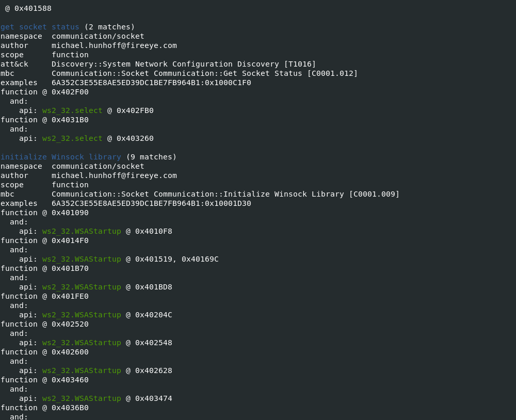516x420 pixels.
Task: Click the line 'function @ 0x4014F0'
Action: (44, 240)
